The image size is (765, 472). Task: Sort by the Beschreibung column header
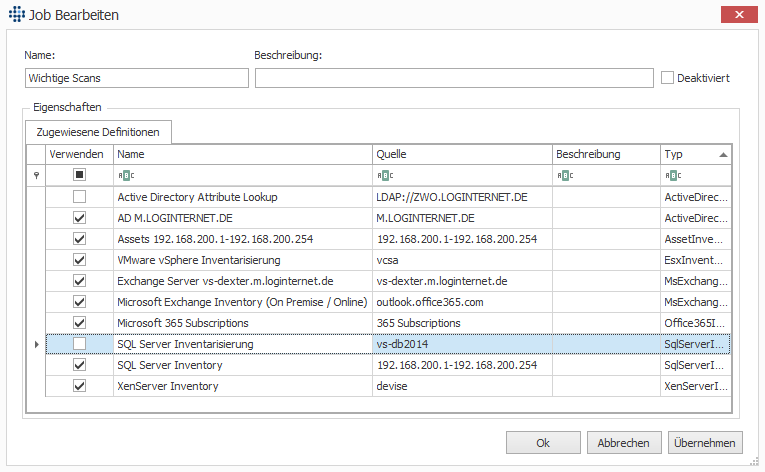click(606, 154)
